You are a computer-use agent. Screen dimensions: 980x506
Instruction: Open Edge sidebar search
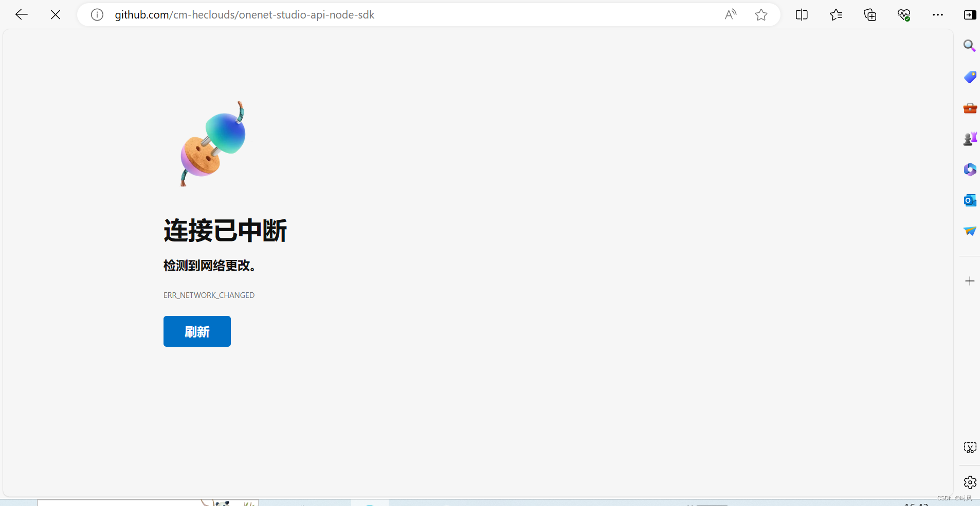click(970, 46)
